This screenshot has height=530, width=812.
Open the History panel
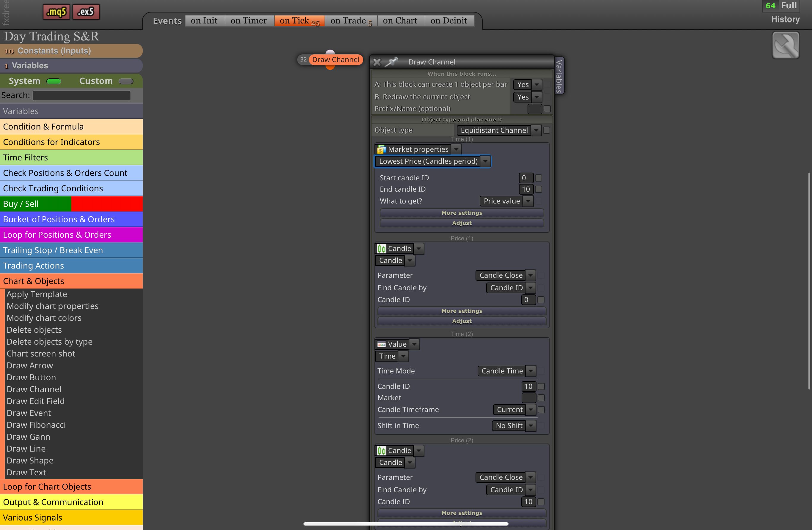click(x=785, y=19)
